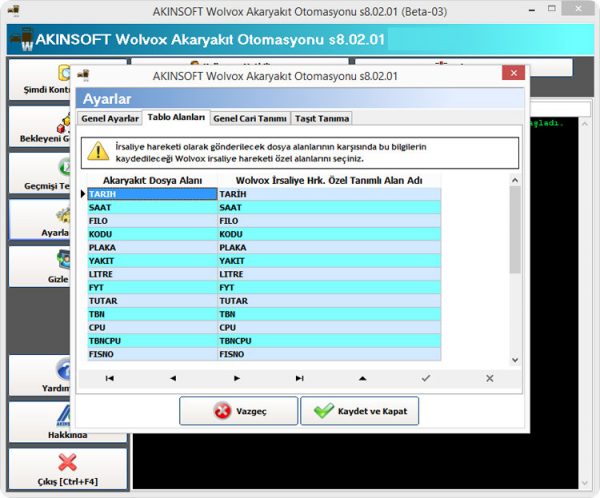Select the Tablo Alanları tab
This screenshot has height=498, width=600.
coord(176,117)
